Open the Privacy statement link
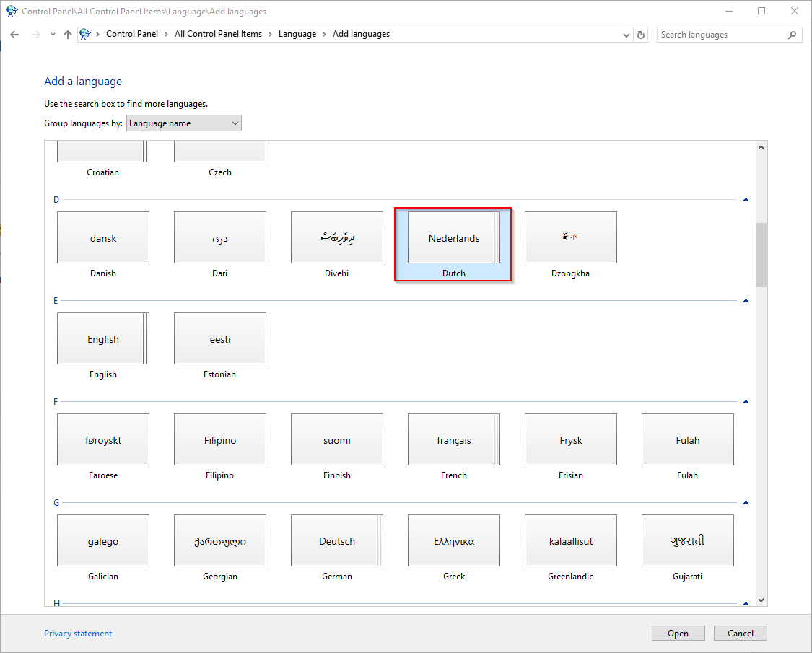812x653 pixels. tap(78, 634)
